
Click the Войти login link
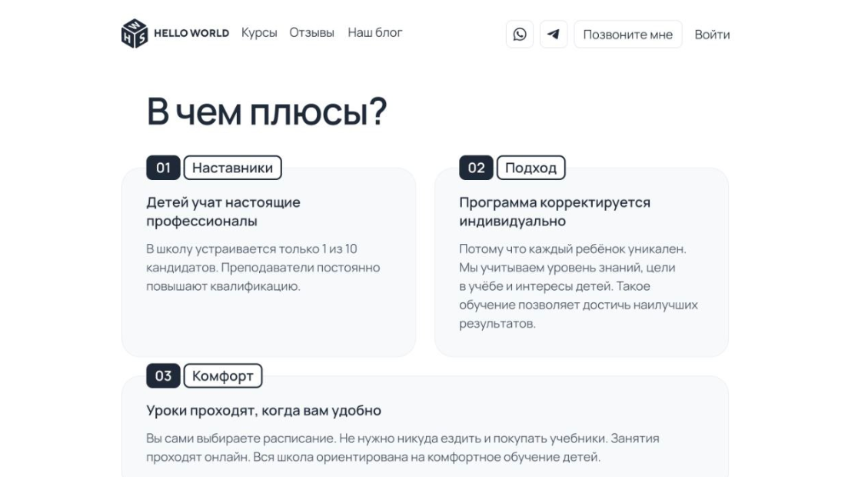coord(712,35)
